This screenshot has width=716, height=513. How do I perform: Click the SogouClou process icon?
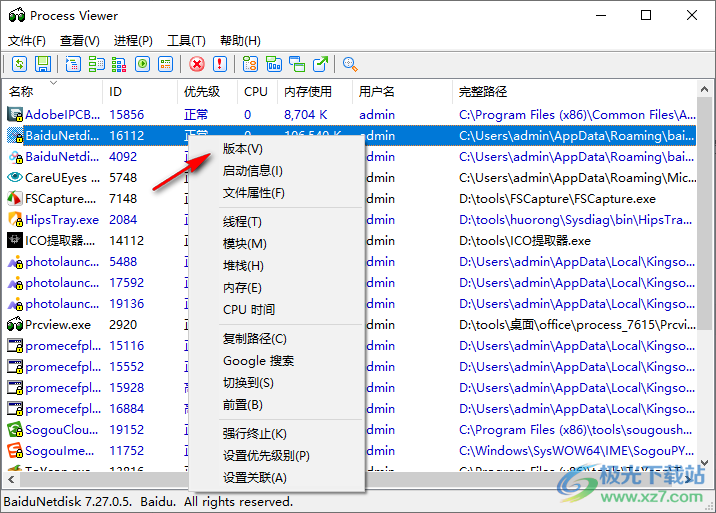pyautogui.click(x=15, y=429)
